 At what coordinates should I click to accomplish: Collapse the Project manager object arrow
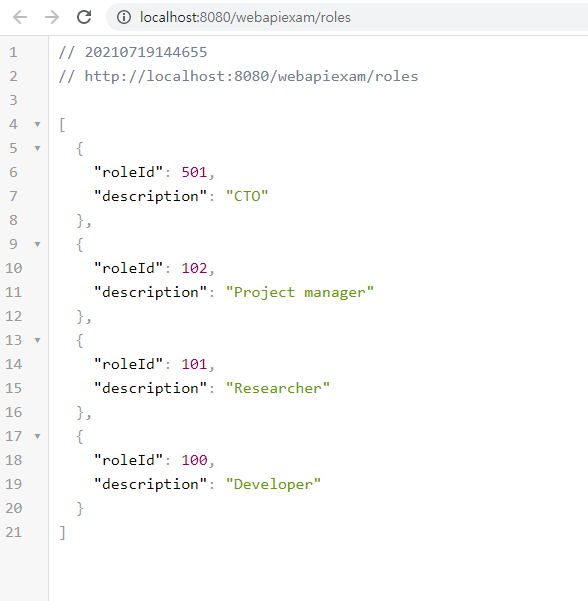38,244
